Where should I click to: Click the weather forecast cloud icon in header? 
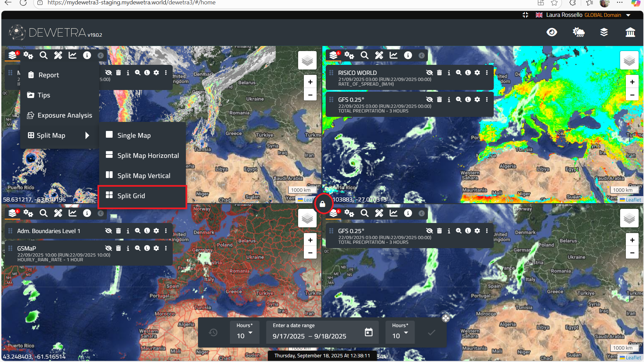[578, 32]
